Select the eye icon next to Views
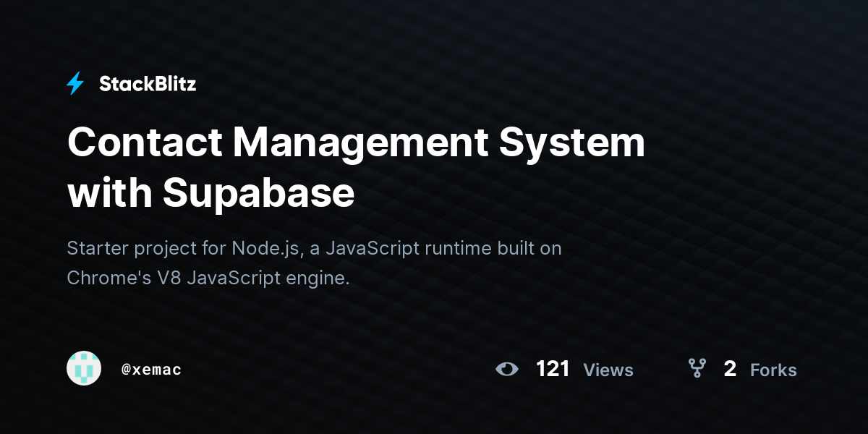 pos(507,369)
